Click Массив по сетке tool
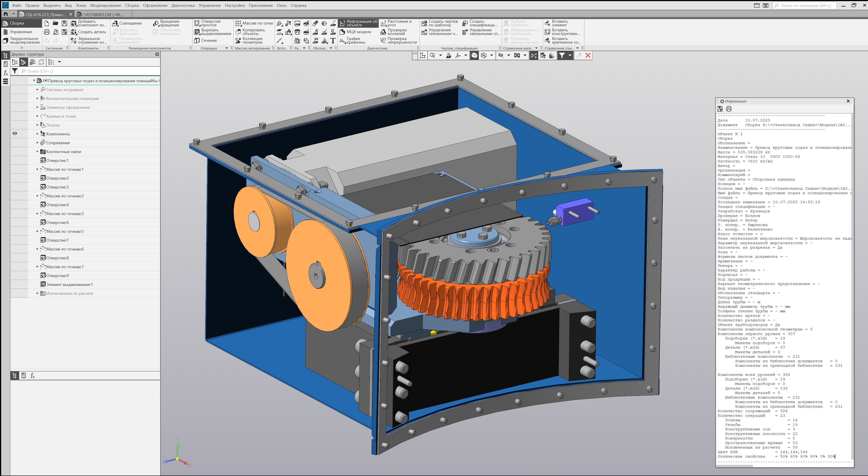The image size is (868, 476). pos(254,23)
